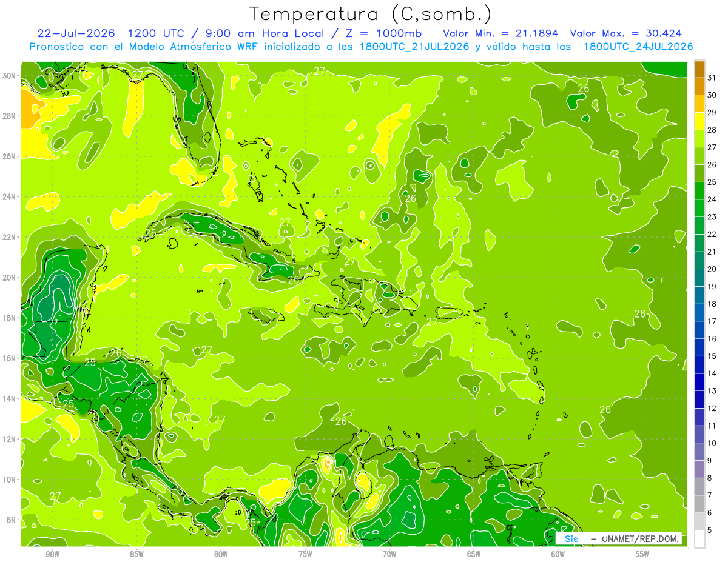
Task: Click the 8 value on the color scale
Action: tap(710, 478)
